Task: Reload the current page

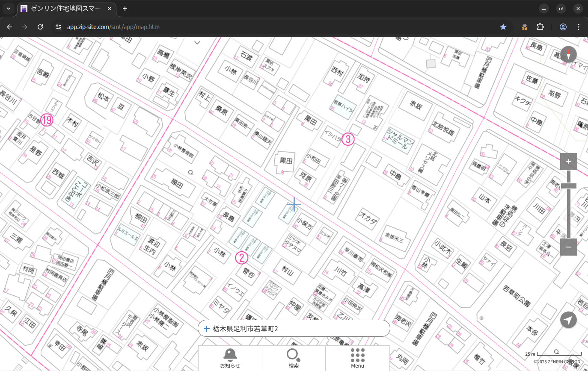Action: pos(40,27)
